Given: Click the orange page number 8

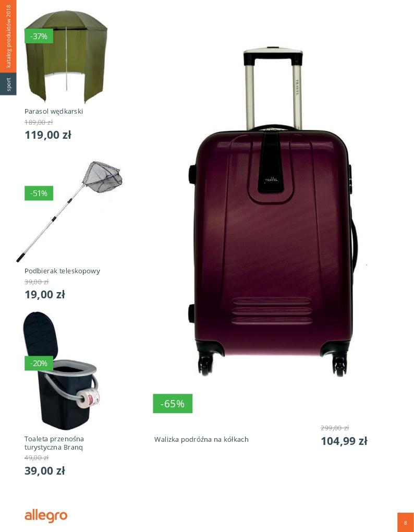Looking at the screenshot, I should (x=406, y=523).
